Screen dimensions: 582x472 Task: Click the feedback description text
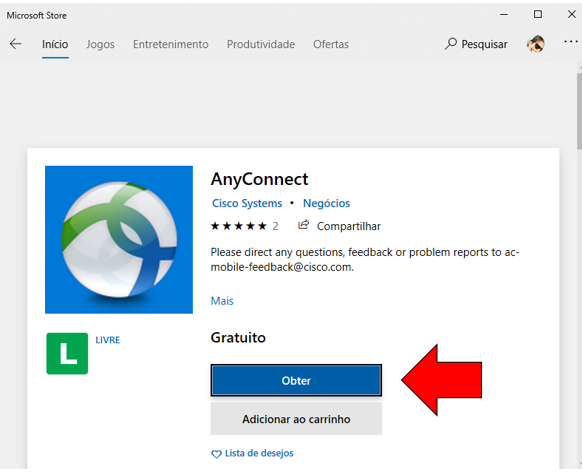click(x=365, y=259)
